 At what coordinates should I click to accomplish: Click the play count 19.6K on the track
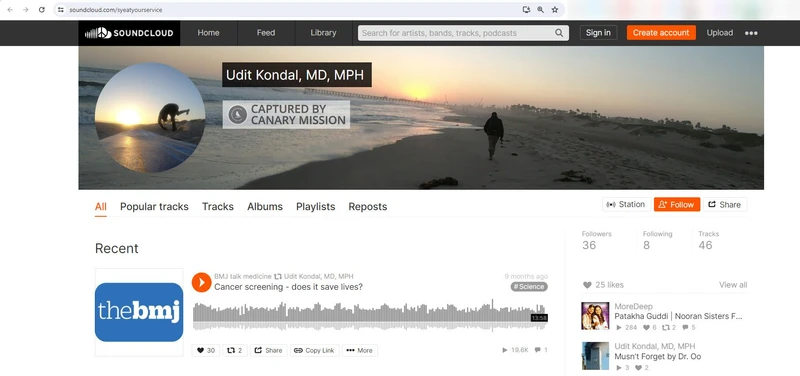(x=515, y=350)
